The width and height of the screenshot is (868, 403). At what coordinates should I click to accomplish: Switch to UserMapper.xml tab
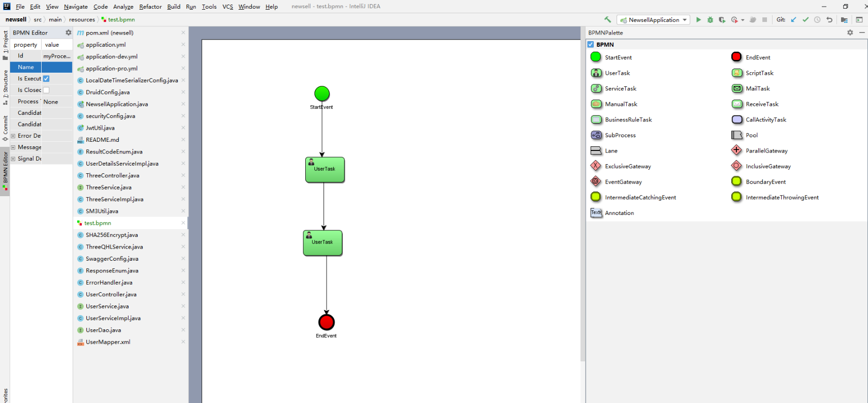(x=108, y=342)
